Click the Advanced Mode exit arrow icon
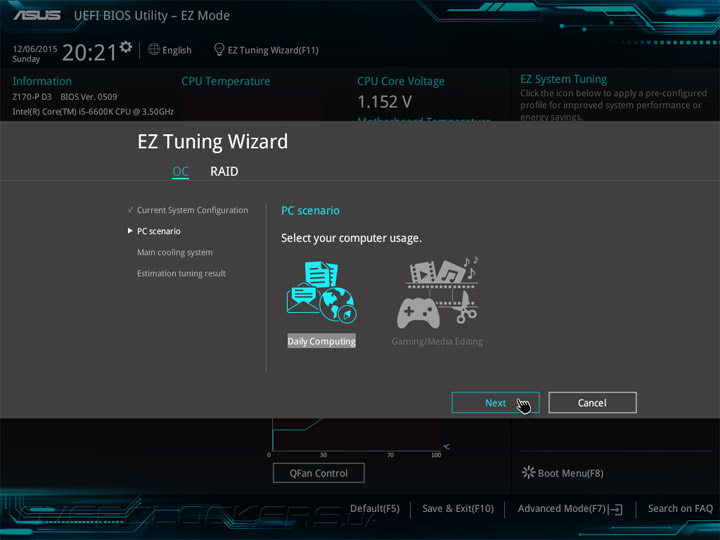This screenshot has width=720, height=540. (616, 509)
